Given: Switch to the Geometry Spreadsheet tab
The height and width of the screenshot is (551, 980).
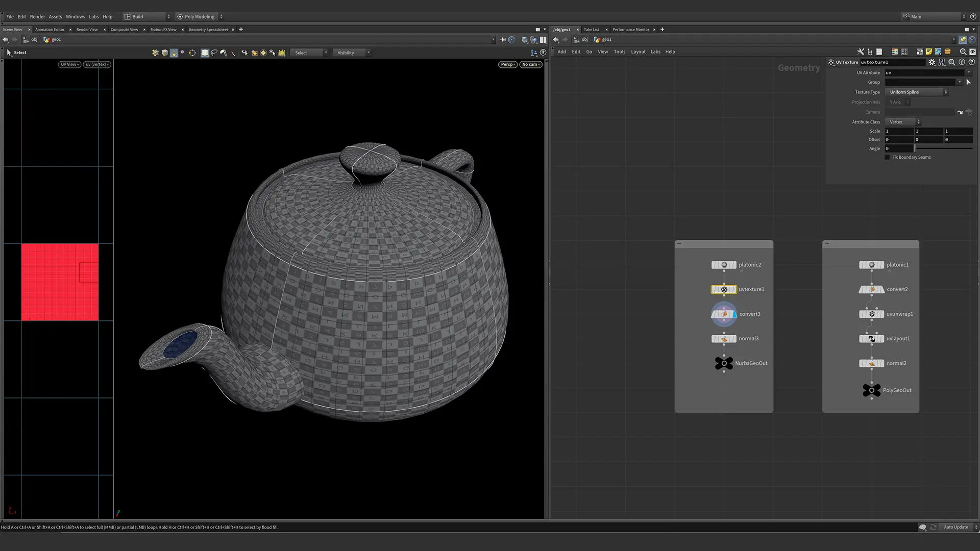Looking at the screenshot, I should (x=208, y=30).
